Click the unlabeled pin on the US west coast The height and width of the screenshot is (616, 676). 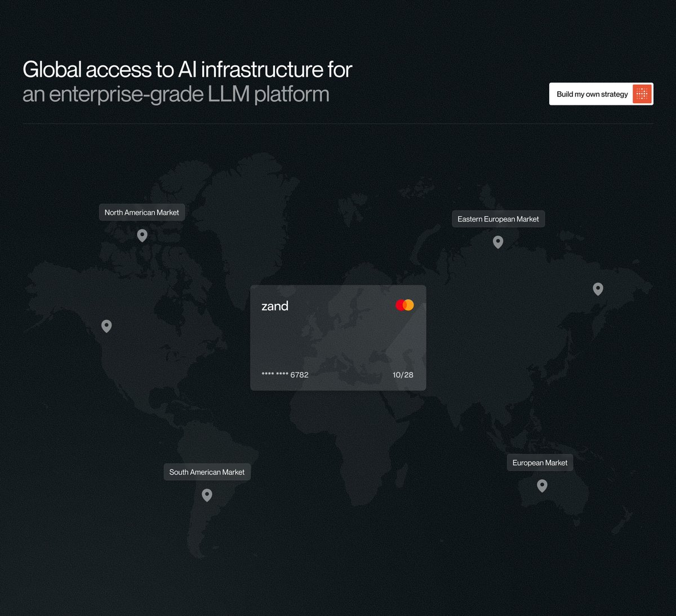(106, 326)
